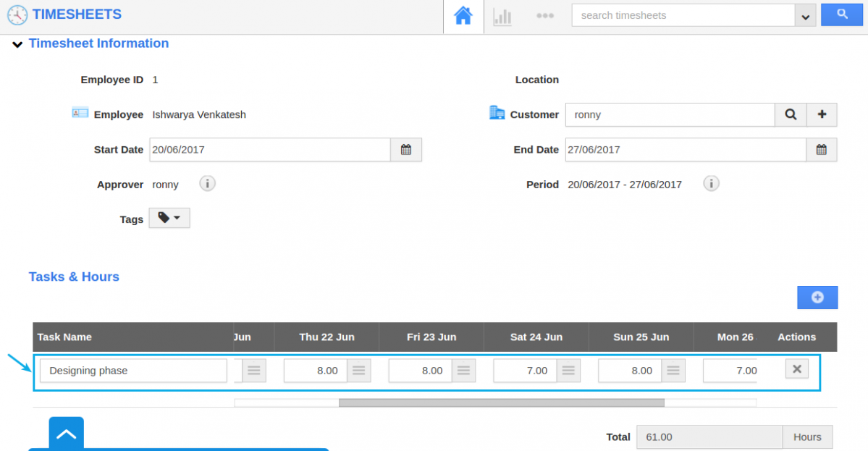Open the reports bar chart icon
This screenshot has width=868, height=451.
coord(502,16)
